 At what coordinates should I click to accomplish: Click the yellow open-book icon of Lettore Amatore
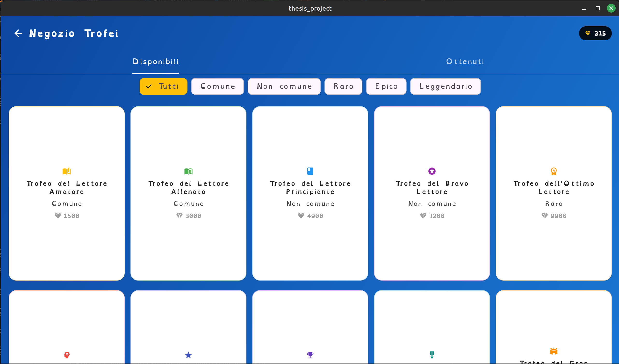pos(67,171)
